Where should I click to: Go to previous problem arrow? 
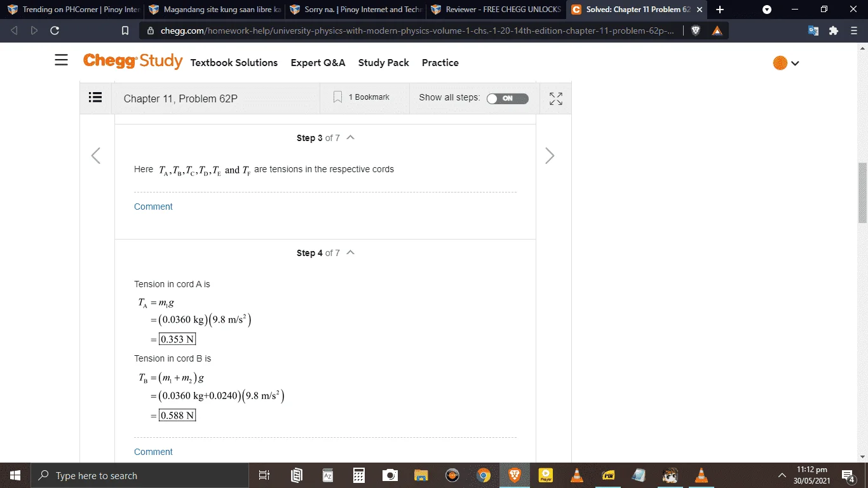[x=96, y=156]
